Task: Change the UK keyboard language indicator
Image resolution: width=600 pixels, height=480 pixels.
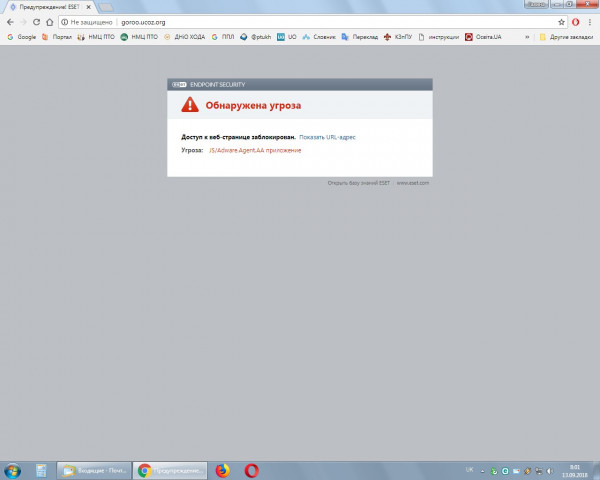Action: pyautogui.click(x=470, y=470)
